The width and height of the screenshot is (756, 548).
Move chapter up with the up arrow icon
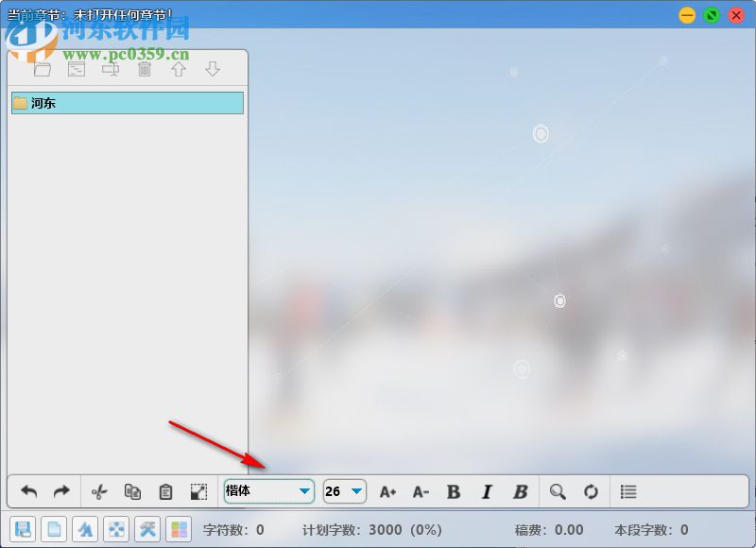[x=178, y=68]
